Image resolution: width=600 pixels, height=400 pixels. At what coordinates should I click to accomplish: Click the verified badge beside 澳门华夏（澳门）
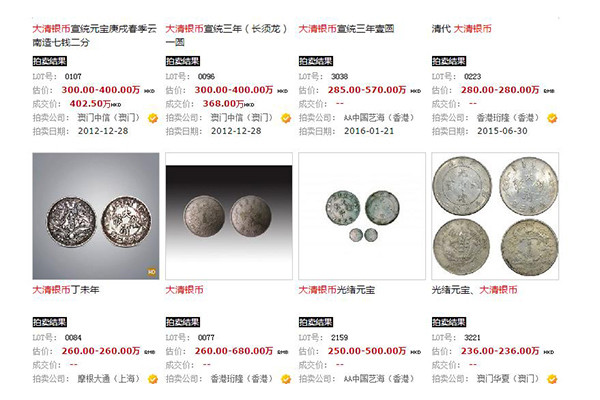[552, 379]
